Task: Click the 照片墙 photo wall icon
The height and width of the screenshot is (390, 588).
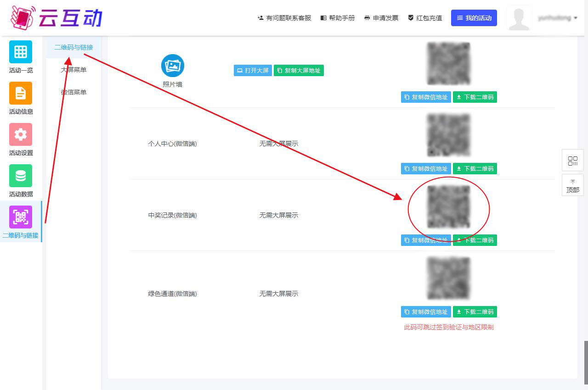Action: [x=173, y=66]
